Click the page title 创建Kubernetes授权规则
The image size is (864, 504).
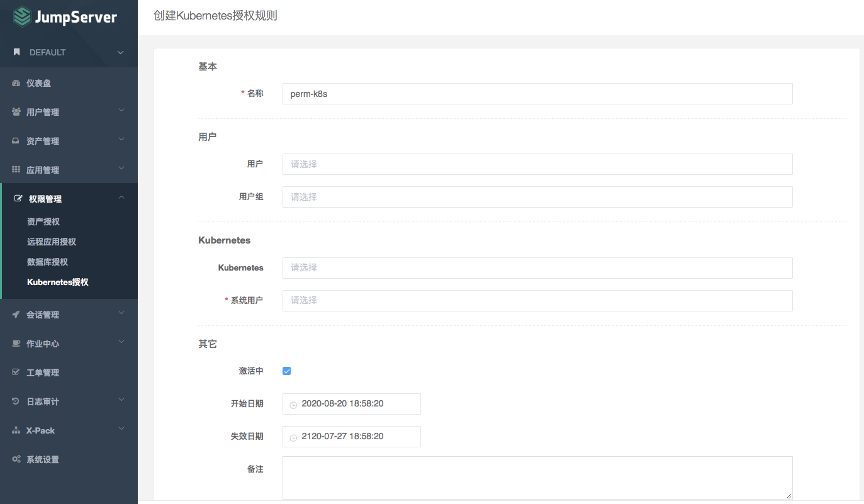[215, 16]
